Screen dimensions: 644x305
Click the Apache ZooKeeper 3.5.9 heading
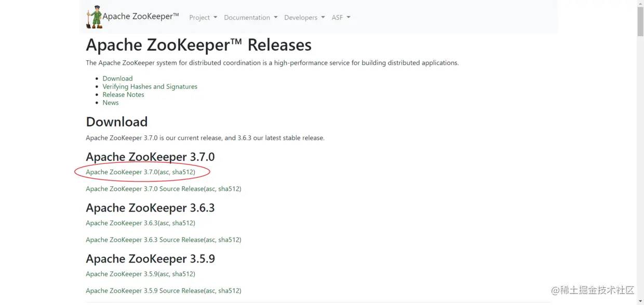pos(150,259)
